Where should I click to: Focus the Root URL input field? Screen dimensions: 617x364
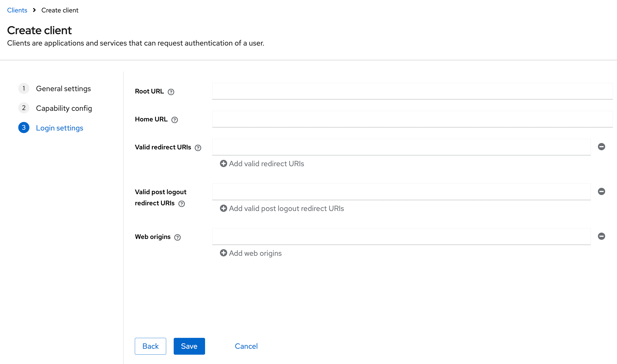(412, 91)
